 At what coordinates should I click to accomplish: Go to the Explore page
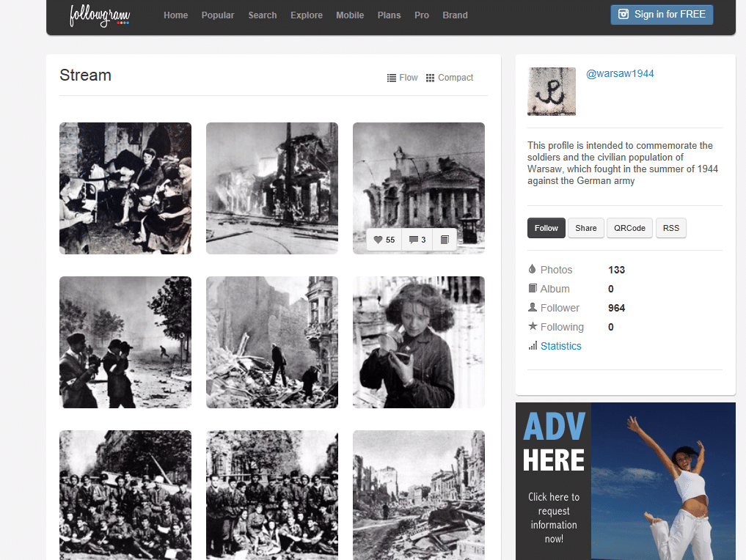(306, 15)
